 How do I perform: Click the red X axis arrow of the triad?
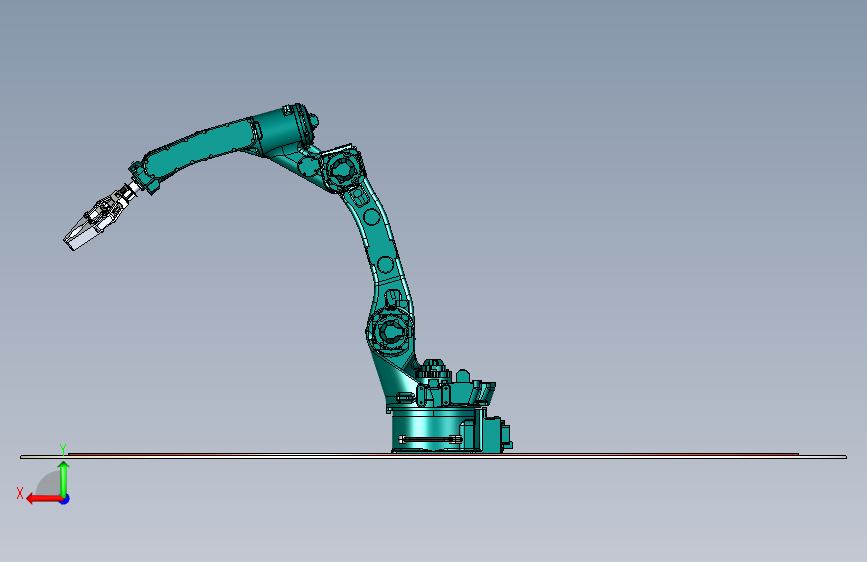coord(43,499)
